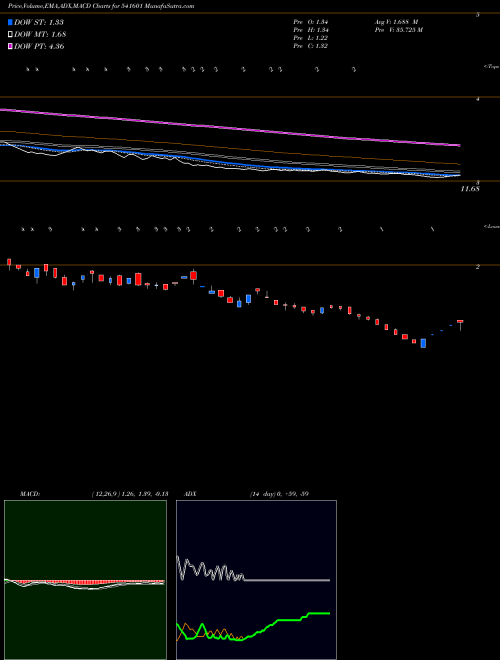Click the 11.68 value under the EMA lines
The image size is (500, 660).
(x=470, y=189)
